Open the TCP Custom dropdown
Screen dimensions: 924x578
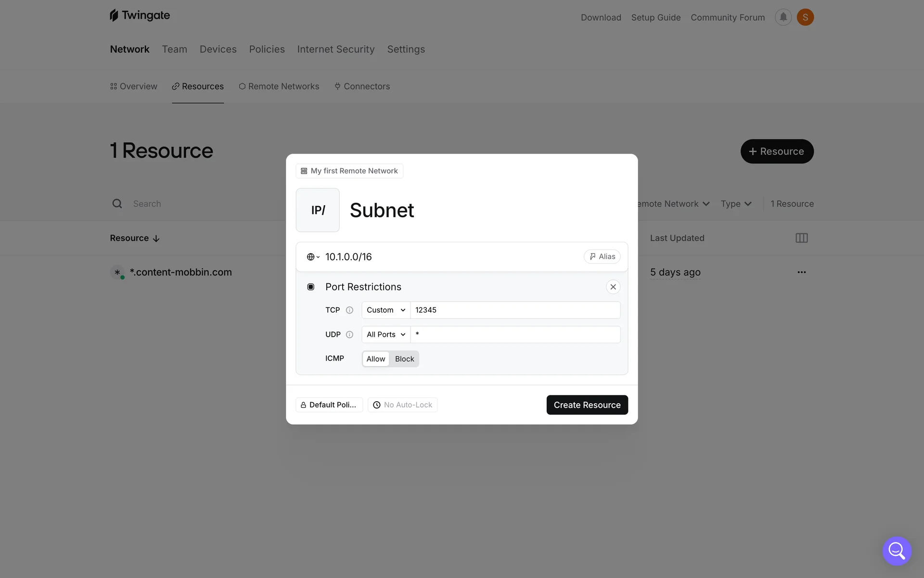pos(386,310)
